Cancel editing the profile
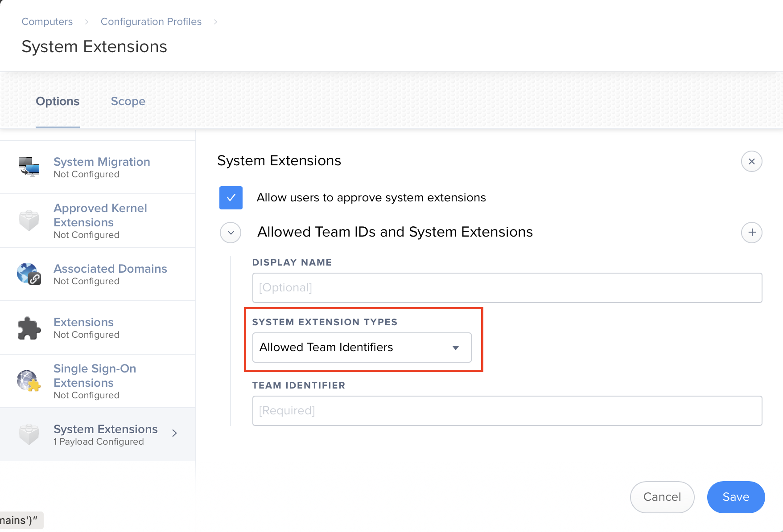This screenshot has width=783, height=532. click(662, 497)
